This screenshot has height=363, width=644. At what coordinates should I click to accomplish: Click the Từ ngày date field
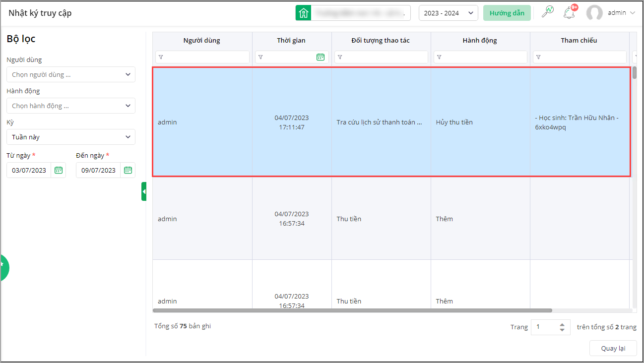[x=29, y=170]
